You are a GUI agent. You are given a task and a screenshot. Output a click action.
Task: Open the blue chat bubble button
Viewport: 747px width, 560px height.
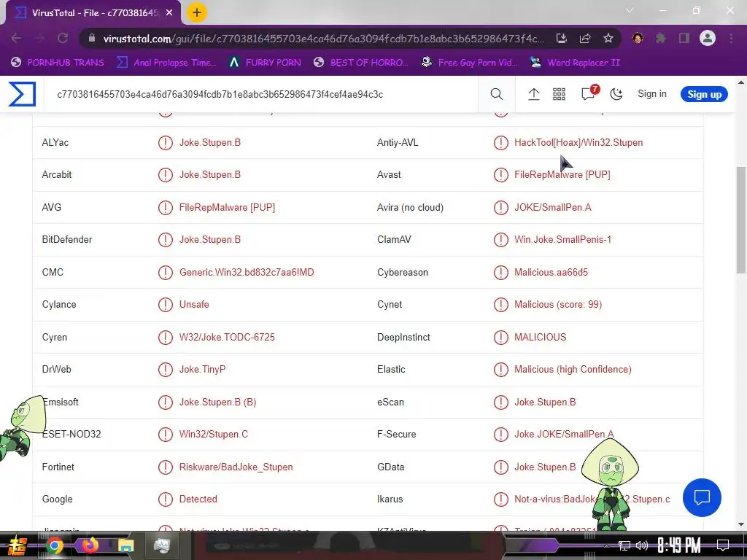702,497
